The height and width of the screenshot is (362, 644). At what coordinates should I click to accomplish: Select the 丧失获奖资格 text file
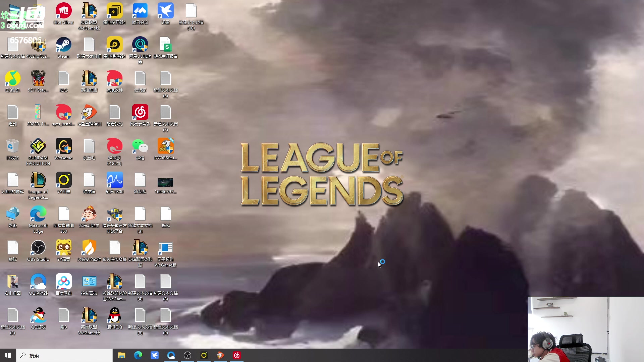114,251
